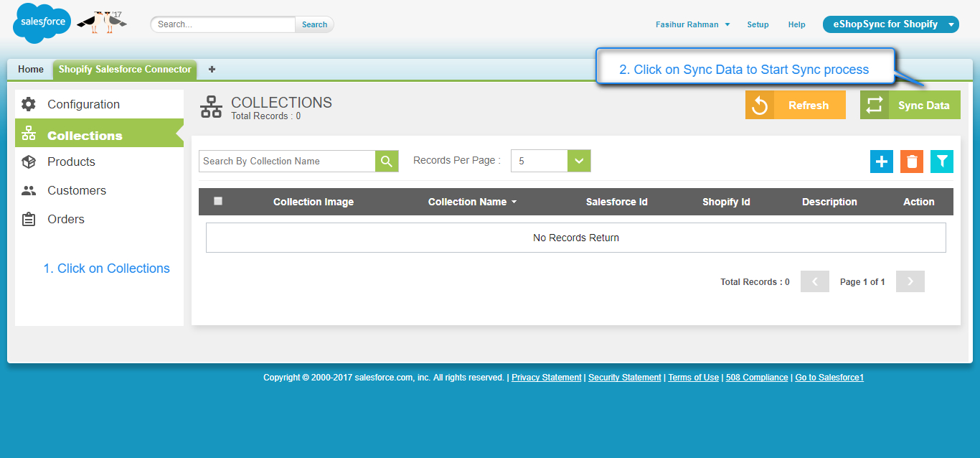Screen dimensions: 980x458
Task: Click the Search By Collection Name field
Action: coord(287,161)
